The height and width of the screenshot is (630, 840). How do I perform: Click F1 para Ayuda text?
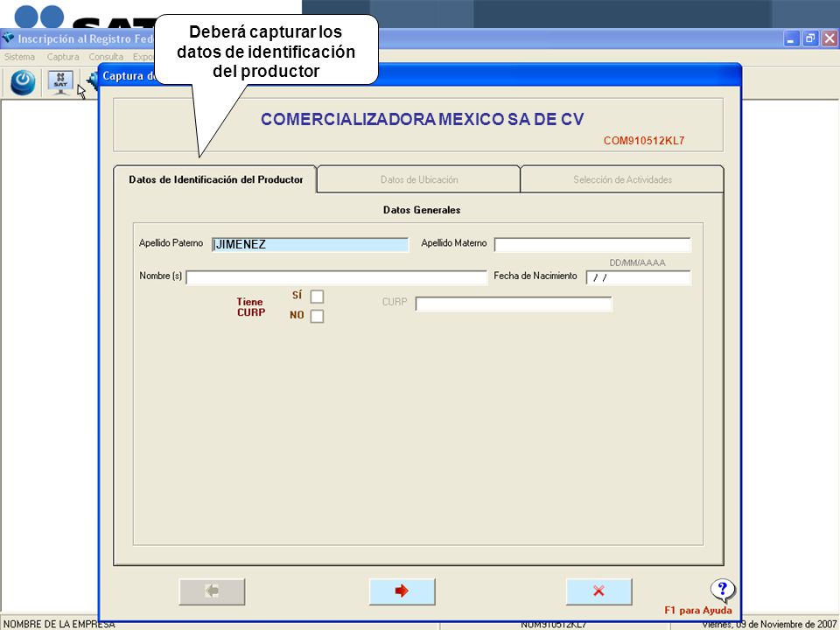click(698, 610)
